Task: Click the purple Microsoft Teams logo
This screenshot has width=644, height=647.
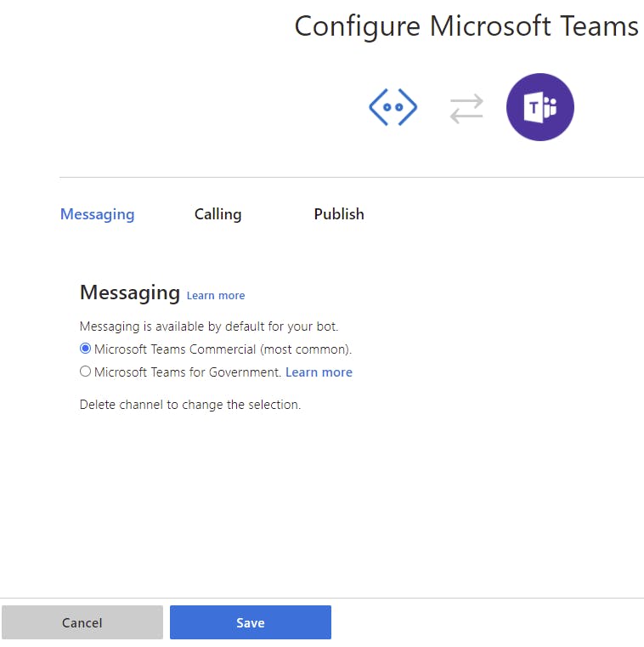Action: coord(539,107)
